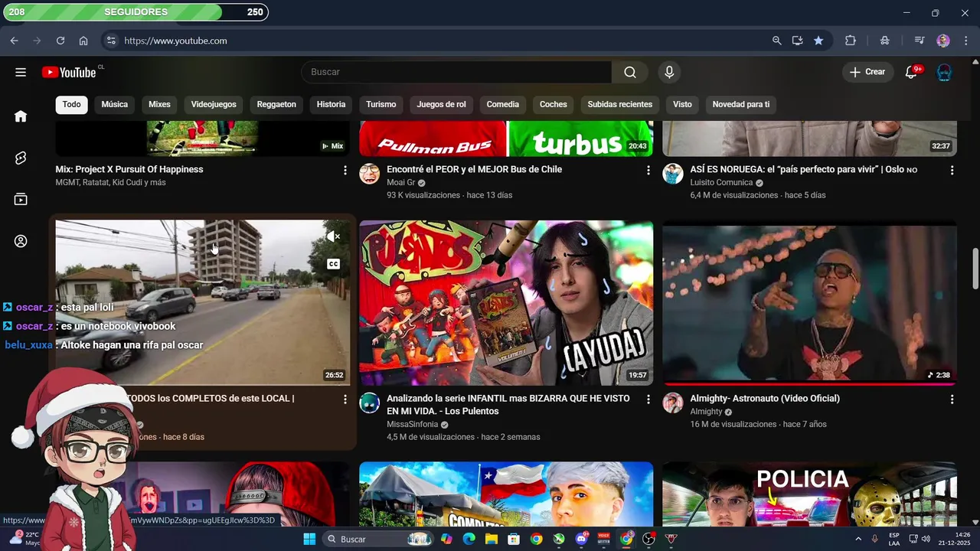Open options for Mix: Project X video
980x551 pixels.
click(345, 170)
